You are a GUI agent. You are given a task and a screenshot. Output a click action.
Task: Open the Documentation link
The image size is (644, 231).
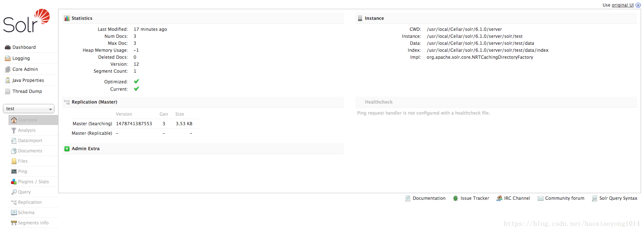429,198
